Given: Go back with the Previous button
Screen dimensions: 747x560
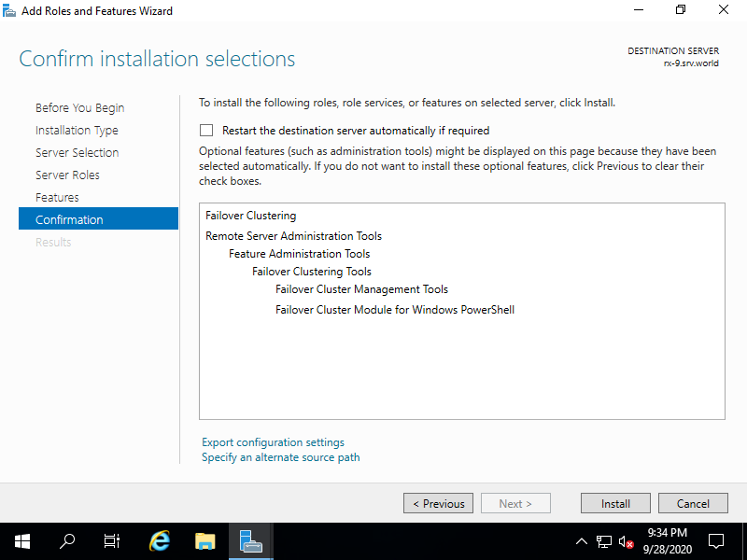Looking at the screenshot, I should coord(438,503).
